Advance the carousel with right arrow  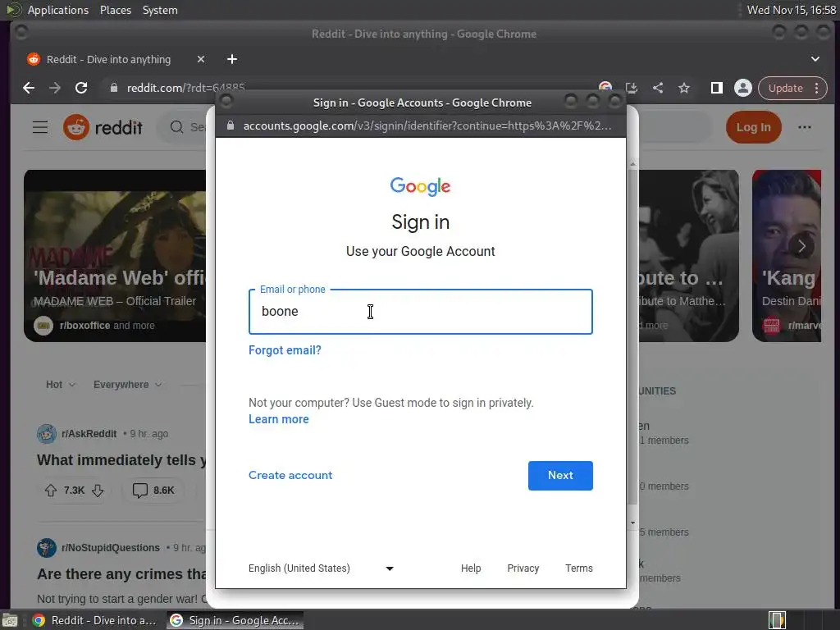point(801,246)
